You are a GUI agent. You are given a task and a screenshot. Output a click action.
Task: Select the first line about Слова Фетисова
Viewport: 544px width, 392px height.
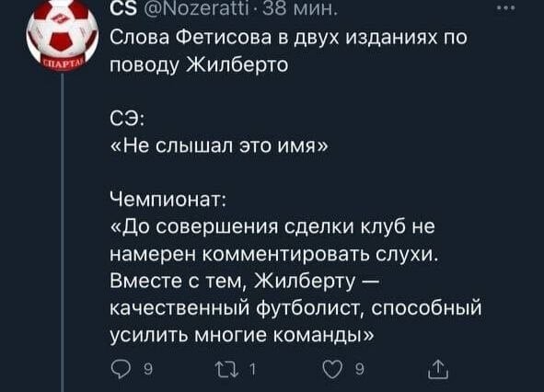click(289, 37)
